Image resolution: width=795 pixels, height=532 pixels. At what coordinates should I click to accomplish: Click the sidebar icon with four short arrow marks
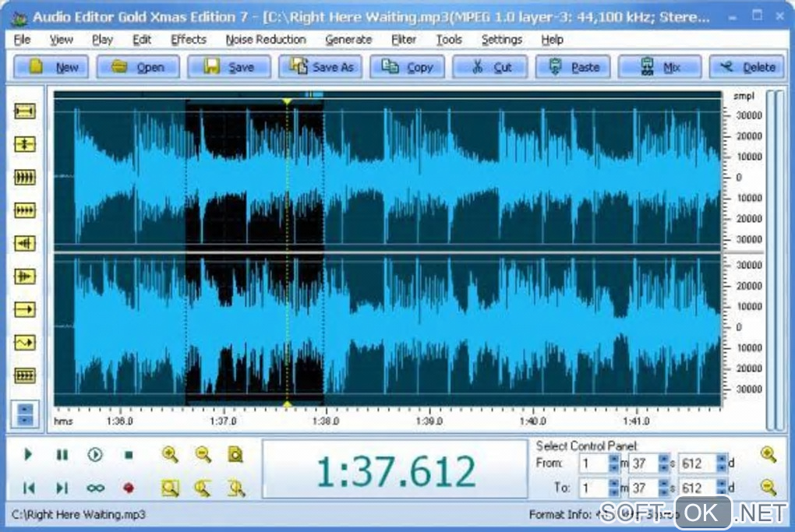pyautogui.click(x=25, y=210)
